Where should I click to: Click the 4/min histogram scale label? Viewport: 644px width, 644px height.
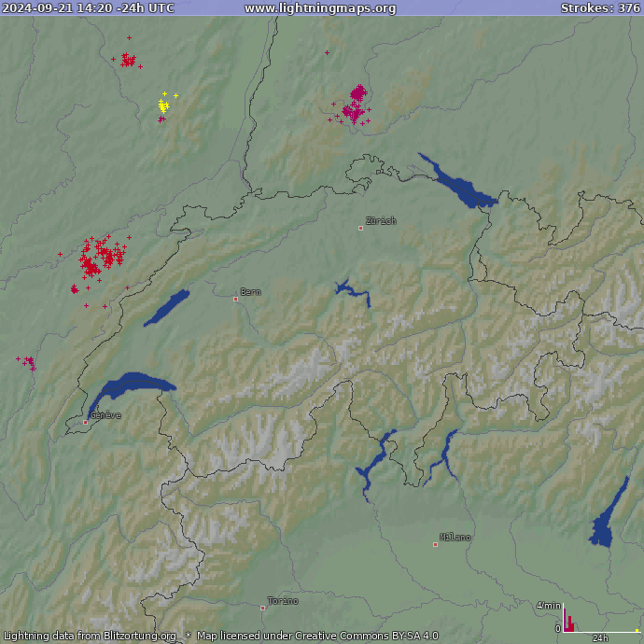(548, 606)
